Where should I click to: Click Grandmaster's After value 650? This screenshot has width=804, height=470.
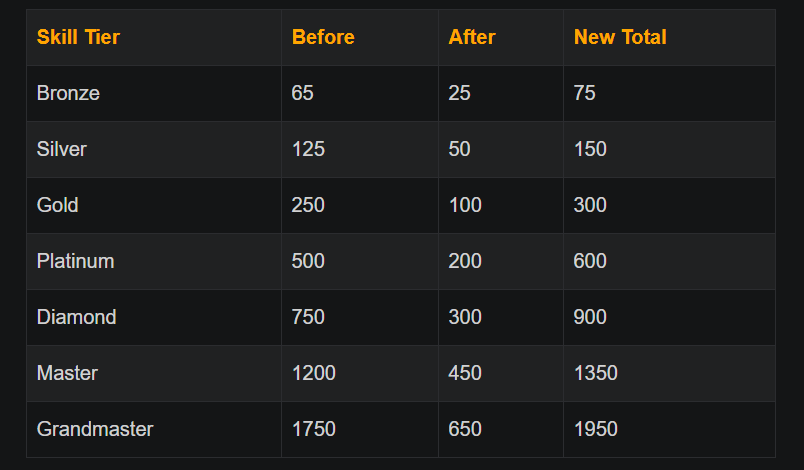(465, 429)
